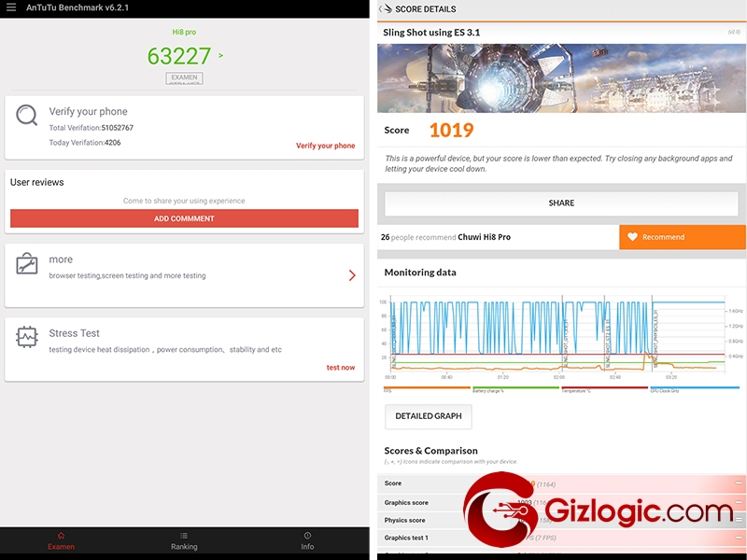Tap the Today Verifation count 4206
747x560 pixels.
112,143
